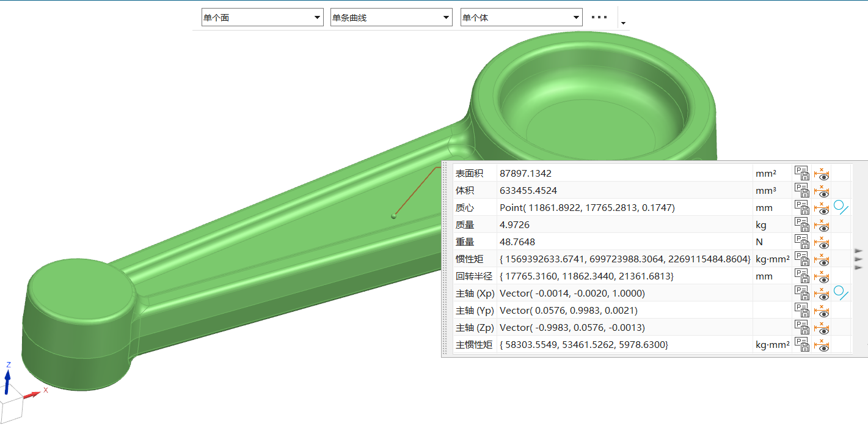Image resolution: width=868 pixels, height=447 pixels.
Task: Toggle the eye icon in the 重量 row
Action: (823, 242)
